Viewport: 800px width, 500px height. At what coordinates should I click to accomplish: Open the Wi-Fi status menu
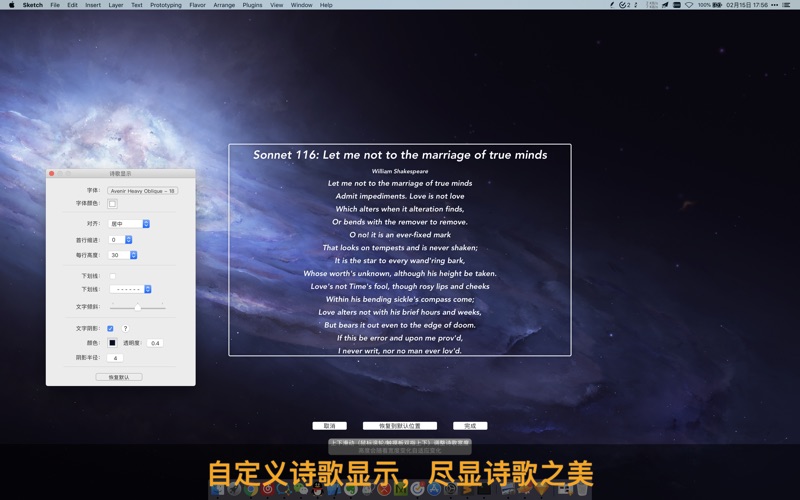689,5
